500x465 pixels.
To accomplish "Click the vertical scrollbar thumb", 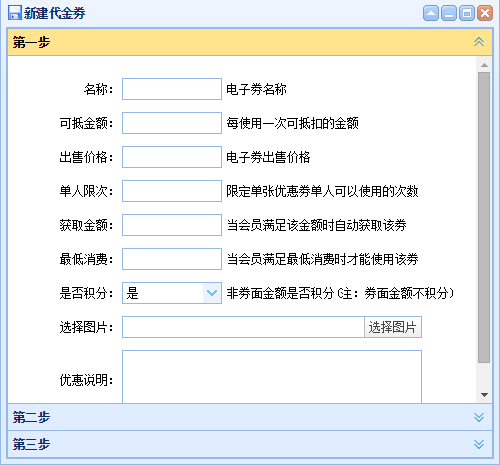I will pyautogui.click(x=484, y=217).
